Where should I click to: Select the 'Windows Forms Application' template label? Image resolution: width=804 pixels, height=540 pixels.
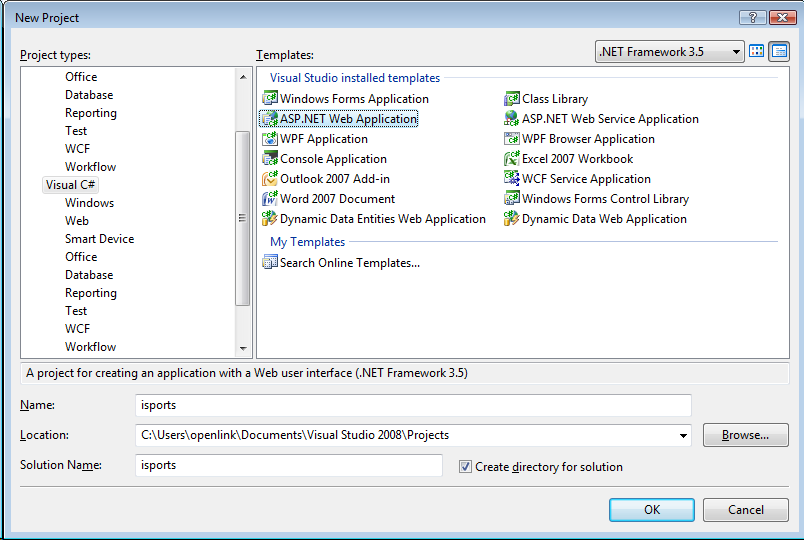coord(354,98)
